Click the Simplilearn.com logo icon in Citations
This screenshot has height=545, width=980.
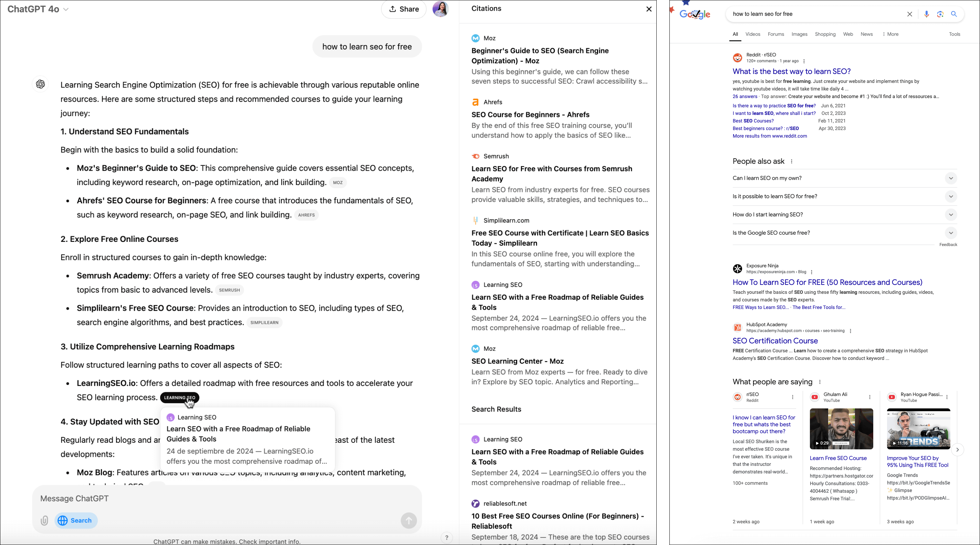(476, 221)
